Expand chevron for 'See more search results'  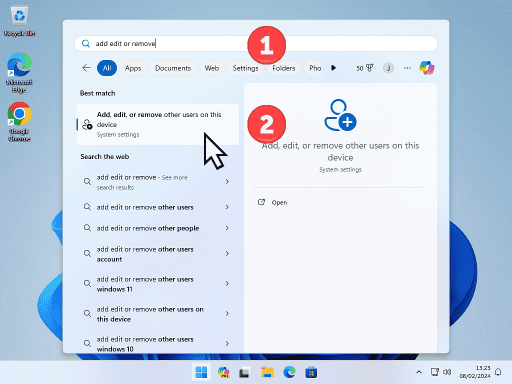click(227, 182)
